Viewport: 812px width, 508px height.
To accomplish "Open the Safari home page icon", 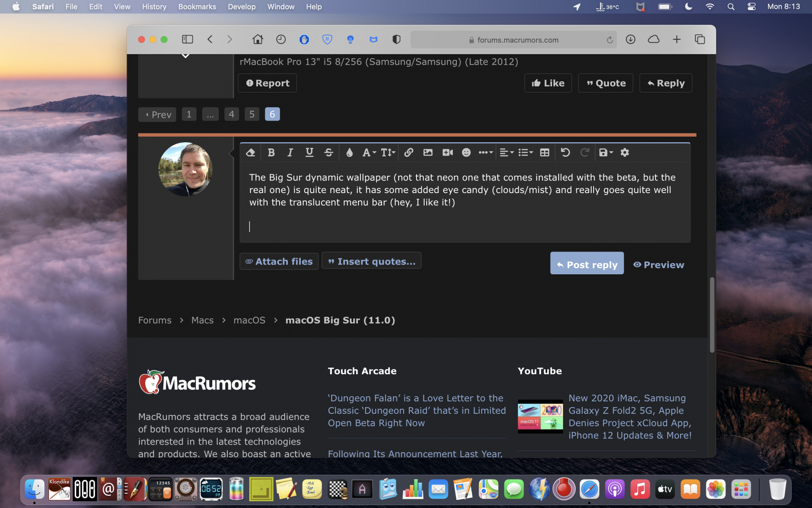I will tap(257, 39).
